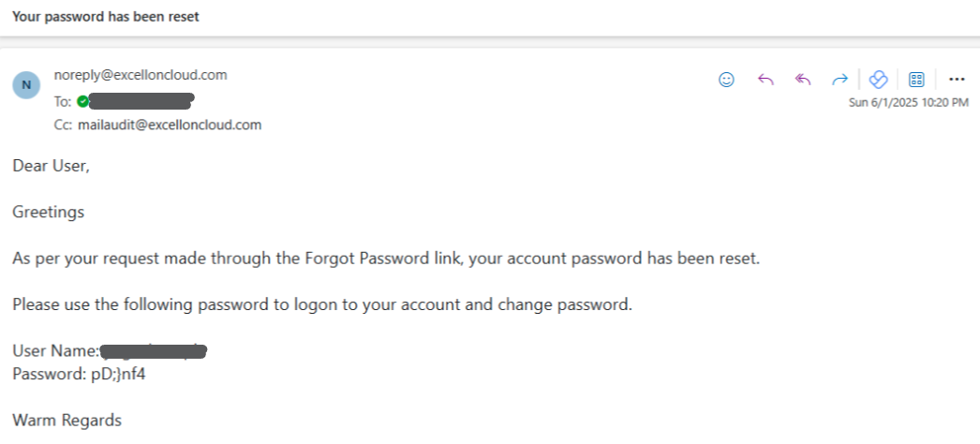The image size is (980, 444).
Task: Click the sender avatar with letter N
Action: point(26,85)
